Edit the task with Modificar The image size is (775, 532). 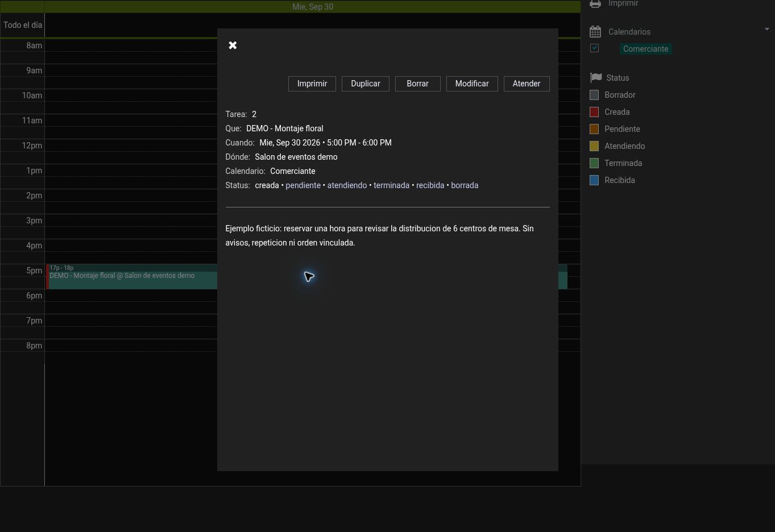coord(472,84)
